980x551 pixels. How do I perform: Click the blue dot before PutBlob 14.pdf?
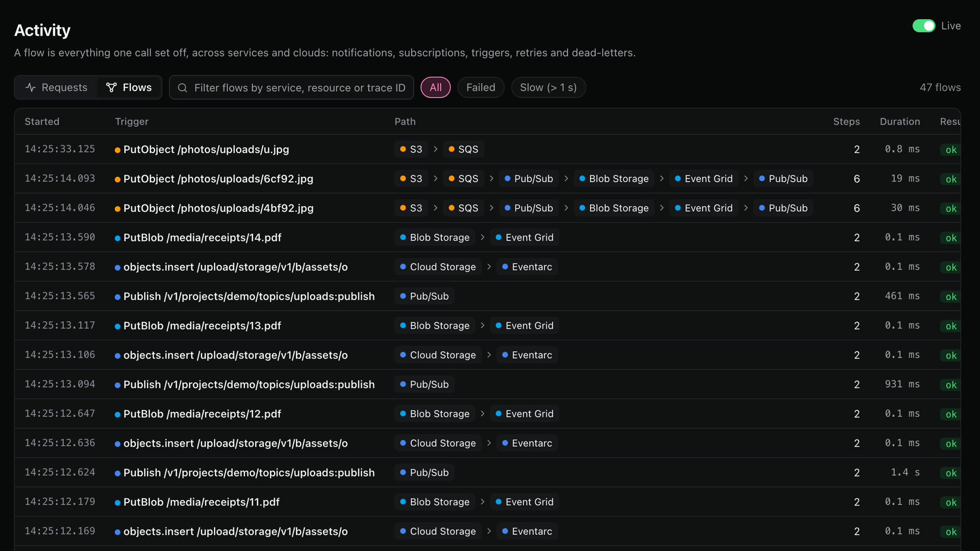(x=118, y=239)
